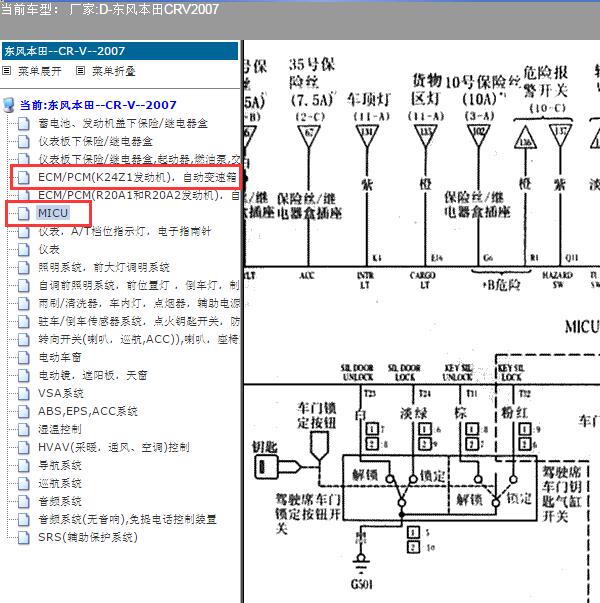600x603 pixels.
Task: Click document icon for 驻车/倒车传感器系统
Action: (23, 321)
